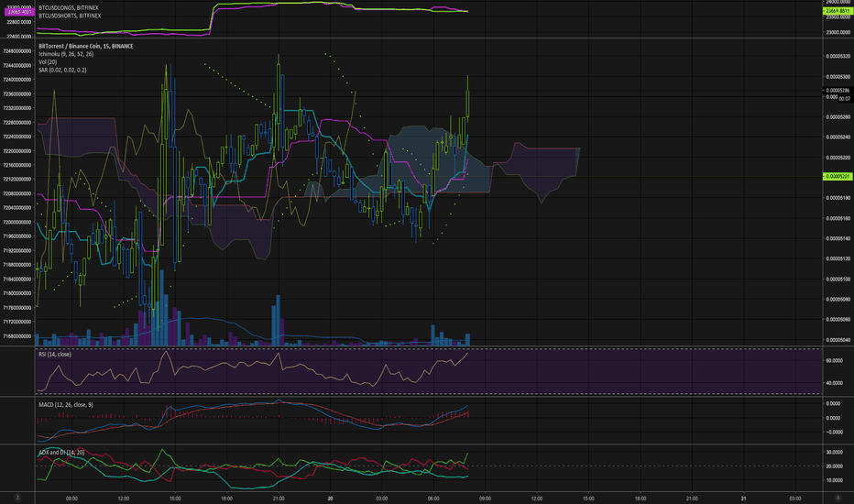This screenshot has width=854, height=504.
Task: Click the green 0.00005201 price label
Action: [838, 177]
